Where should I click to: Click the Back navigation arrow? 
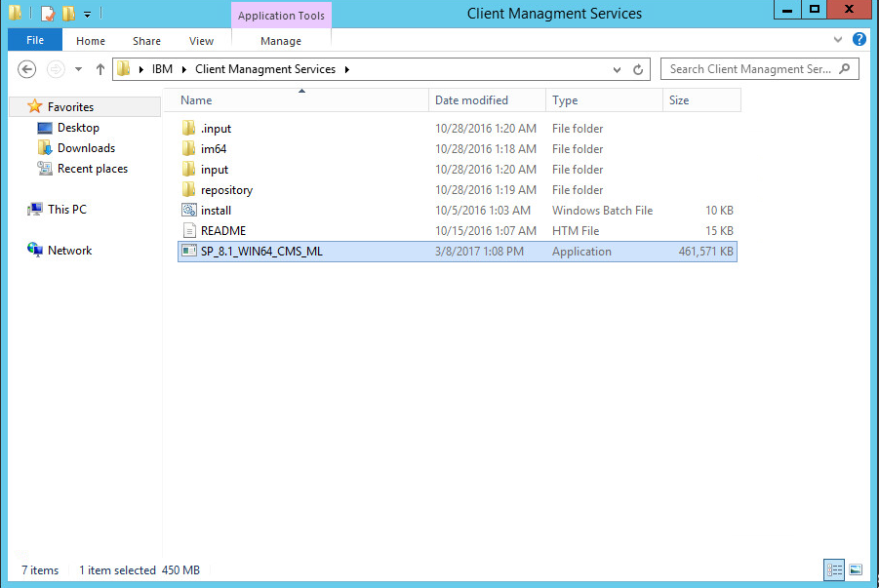click(27, 69)
